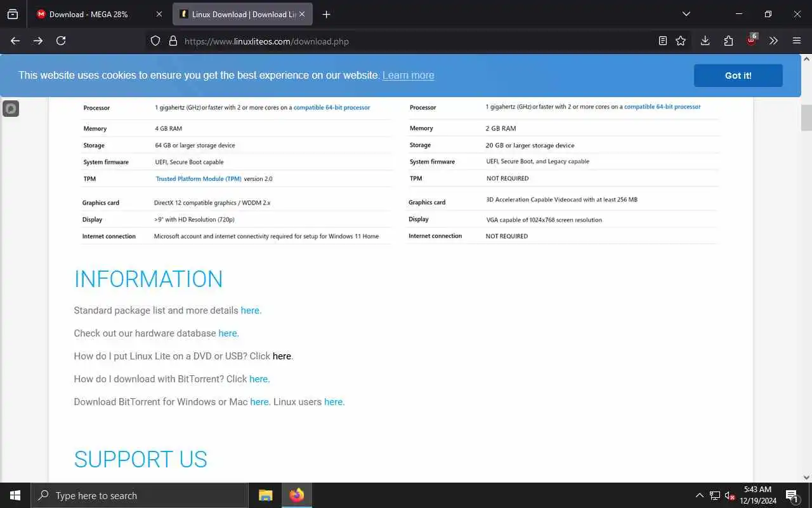Click Internet connection NOT REQUIRED value
The image size is (812, 508).
[x=506, y=236]
